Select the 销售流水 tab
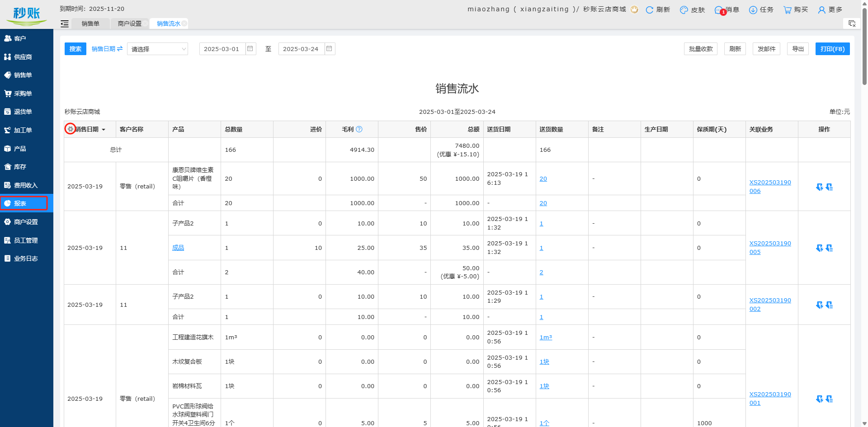Viewport: 868px width, 427px height. [x=168, y=23]
